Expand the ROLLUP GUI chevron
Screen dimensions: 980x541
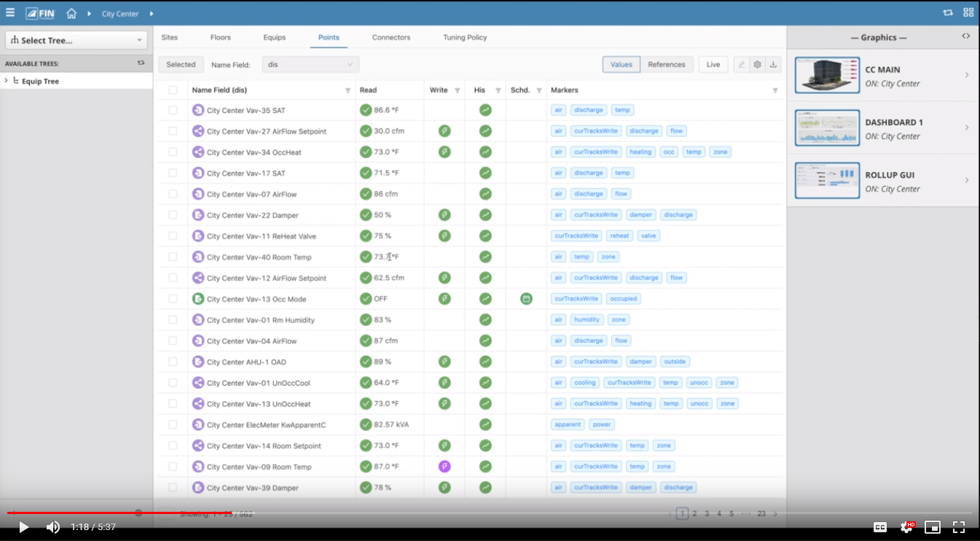[x=967, y=180]
